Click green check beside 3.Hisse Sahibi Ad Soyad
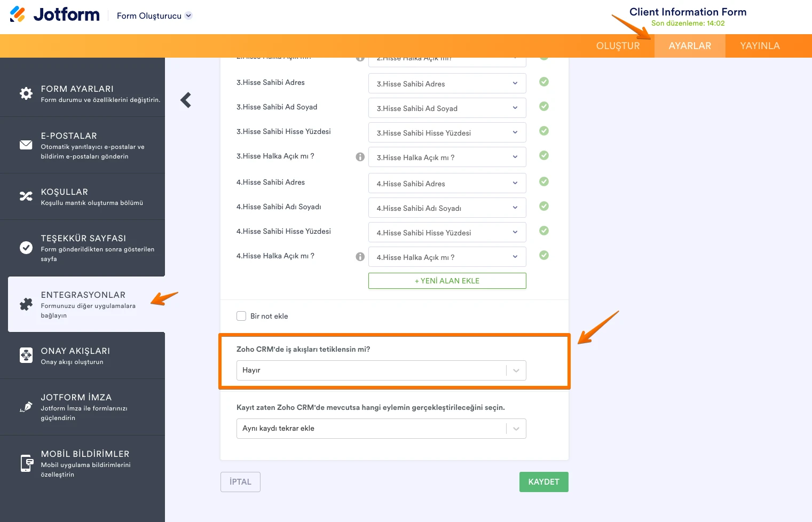This screenshot has width=812, height=522. [x=544, y=106]
